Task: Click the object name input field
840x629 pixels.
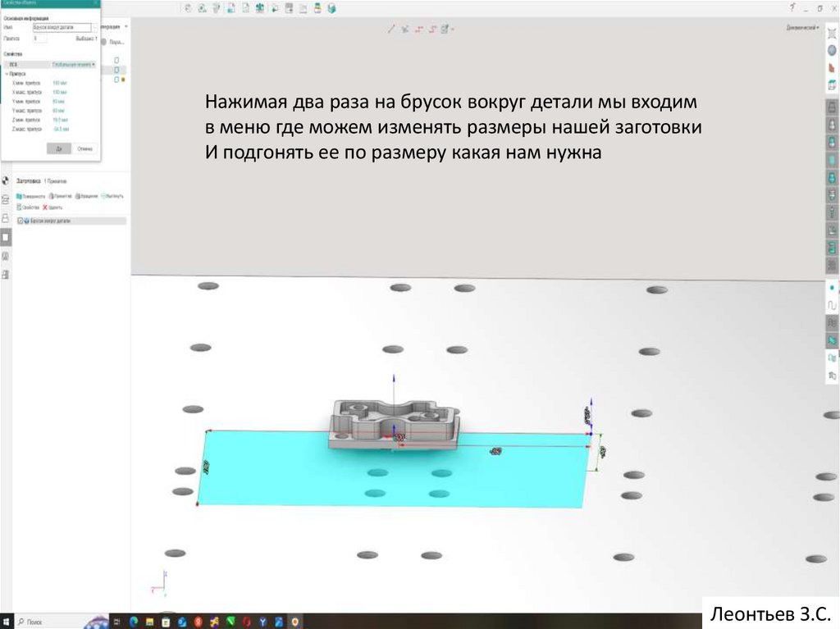Action: pos(62,27)
